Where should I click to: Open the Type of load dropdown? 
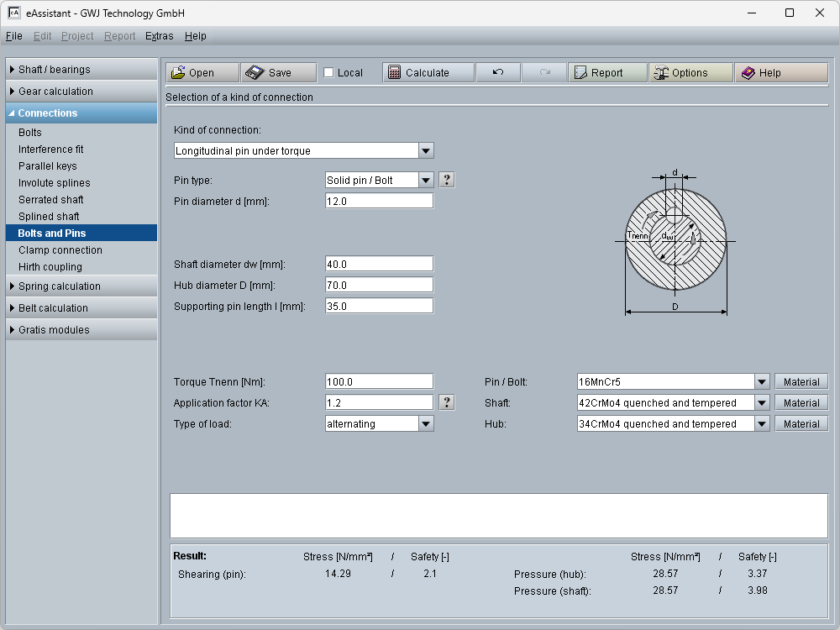tap(426, 424)
